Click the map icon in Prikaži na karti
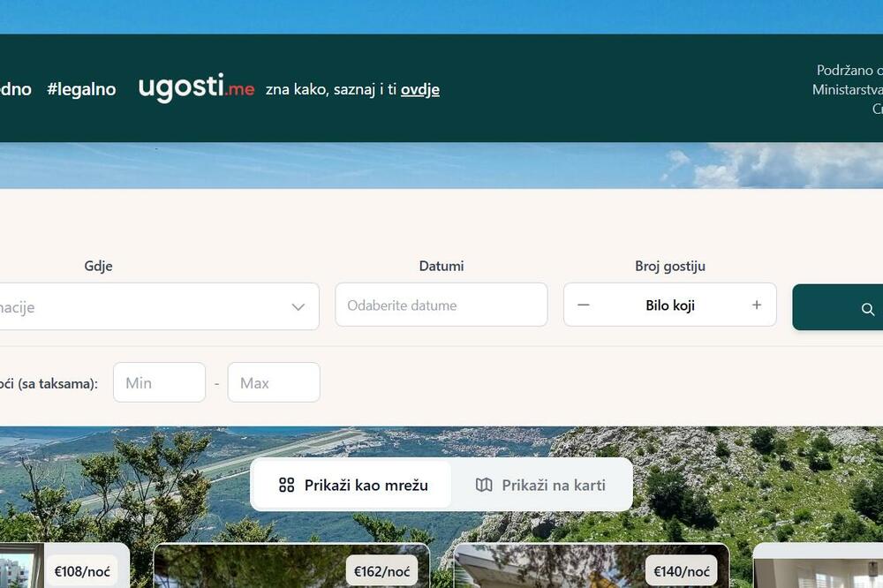883x588 pixels. 484,485
